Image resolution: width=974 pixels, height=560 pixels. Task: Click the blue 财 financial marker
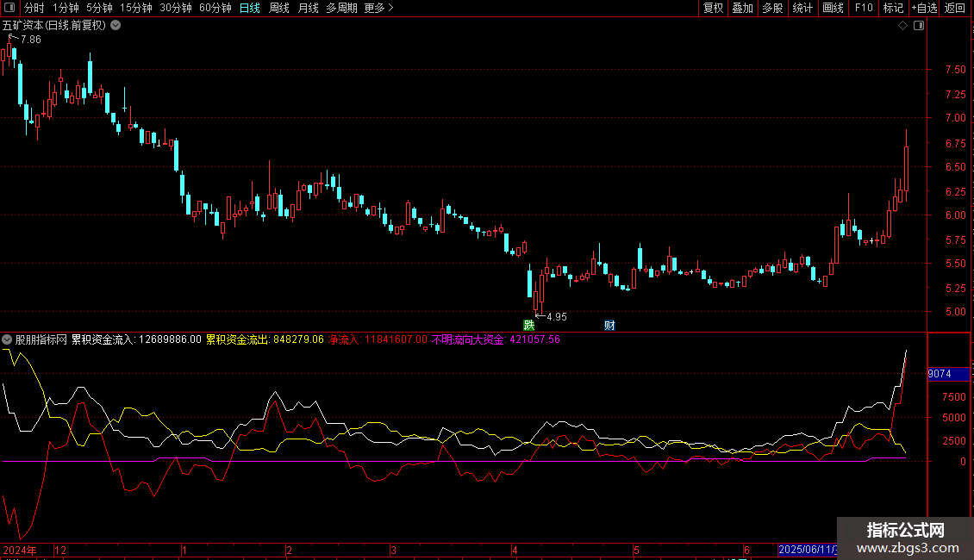click(x=609, y=326)
